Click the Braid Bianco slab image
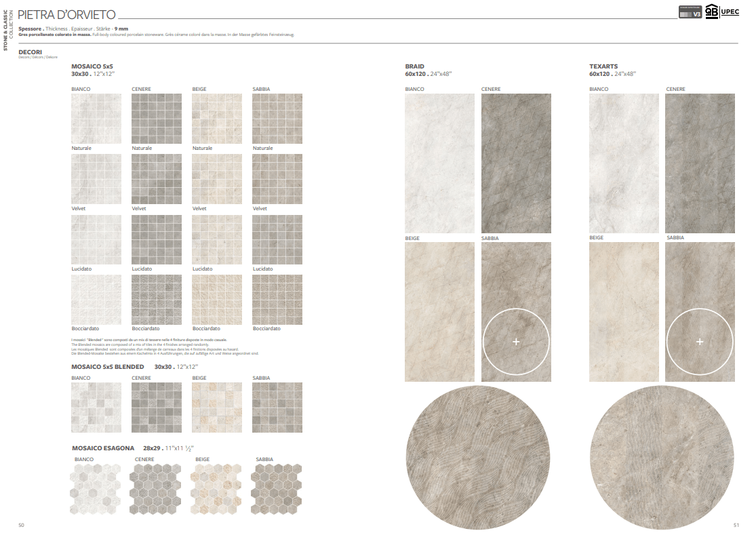 (439, 163)
